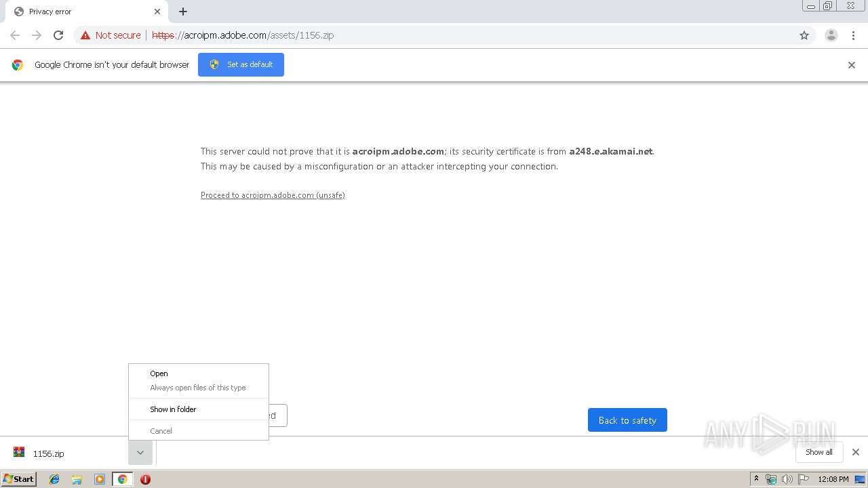Image resolution: width=868 pixels, height=488 pixels.
Task: Click the 12:08 PM taskbar clock
Action: pos(833,479)
